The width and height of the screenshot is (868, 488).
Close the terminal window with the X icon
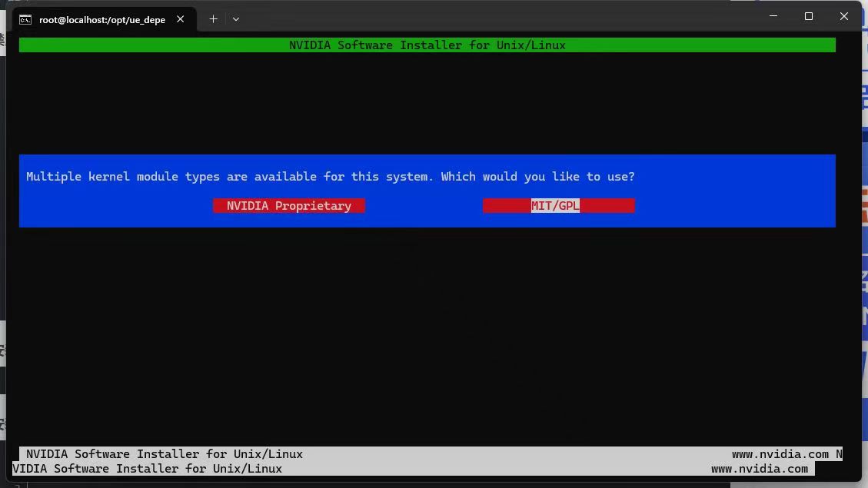[843, 15]
